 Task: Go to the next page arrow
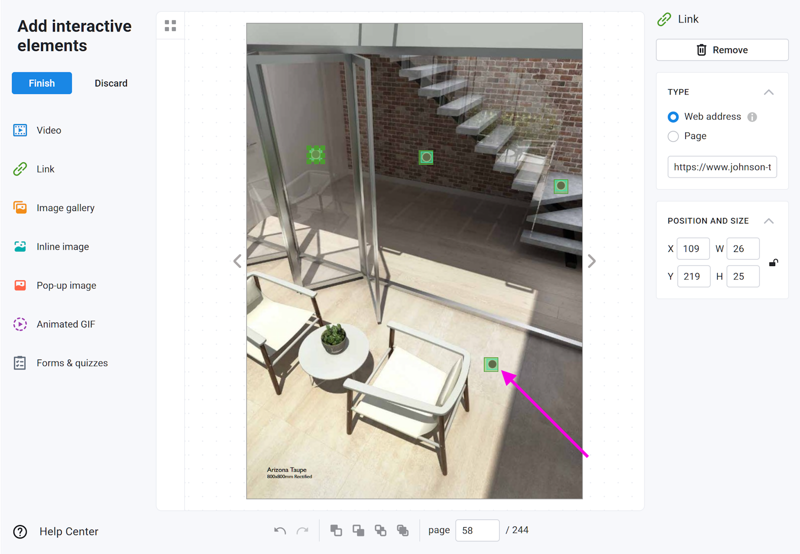(x=591, y=261)
